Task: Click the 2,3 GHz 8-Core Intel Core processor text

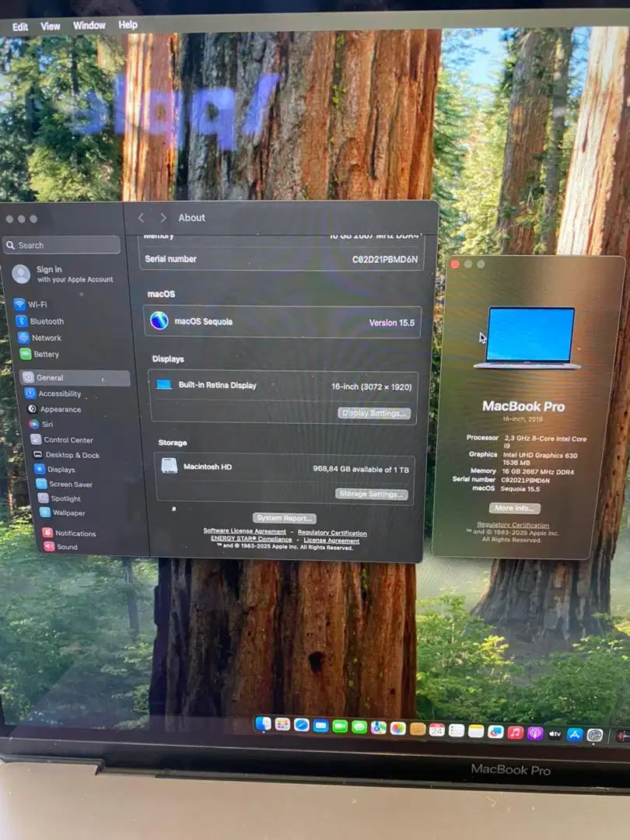Action: 545,442
